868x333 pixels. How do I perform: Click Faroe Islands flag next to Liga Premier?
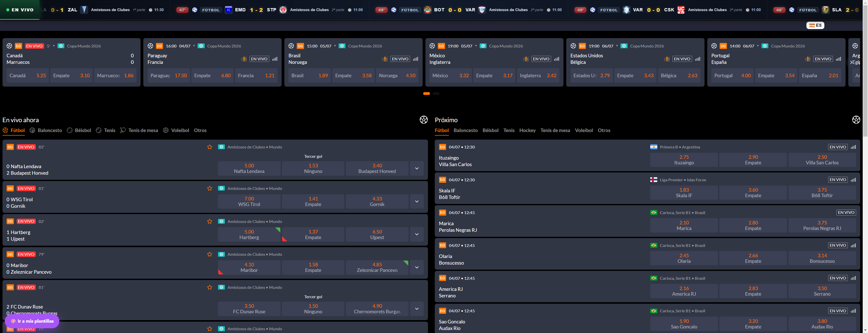click(x=654, y=180)
